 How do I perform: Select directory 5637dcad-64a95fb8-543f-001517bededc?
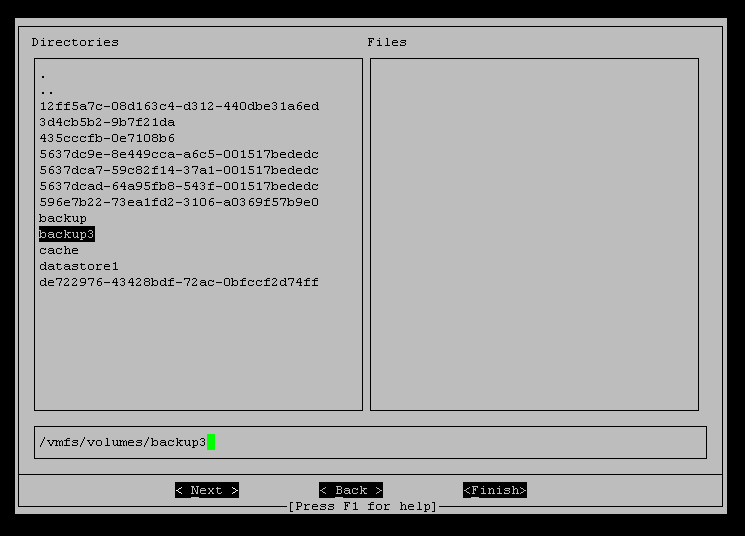point(179,186)
